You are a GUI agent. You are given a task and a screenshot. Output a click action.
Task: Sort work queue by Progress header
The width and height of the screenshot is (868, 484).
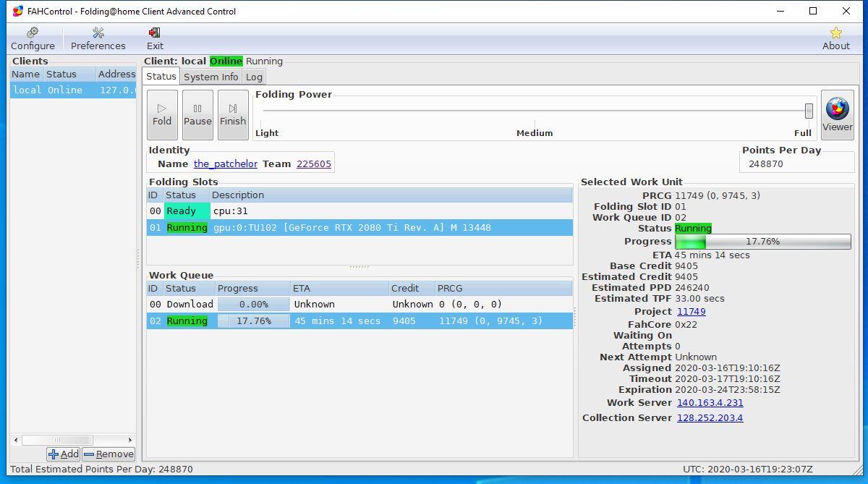[x=252, y=288]
